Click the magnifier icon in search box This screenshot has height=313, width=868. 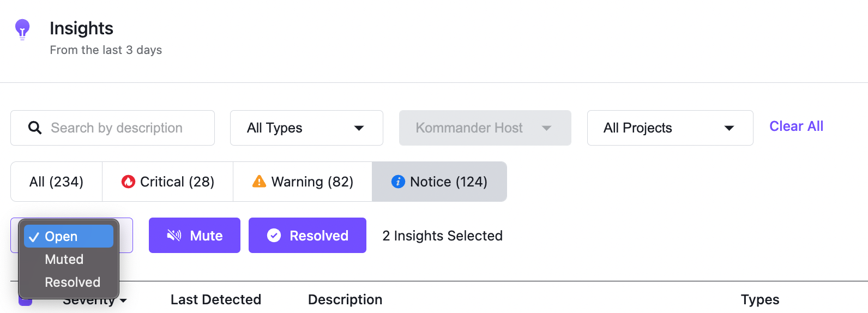pyautogui.click(x=35, y=128)
